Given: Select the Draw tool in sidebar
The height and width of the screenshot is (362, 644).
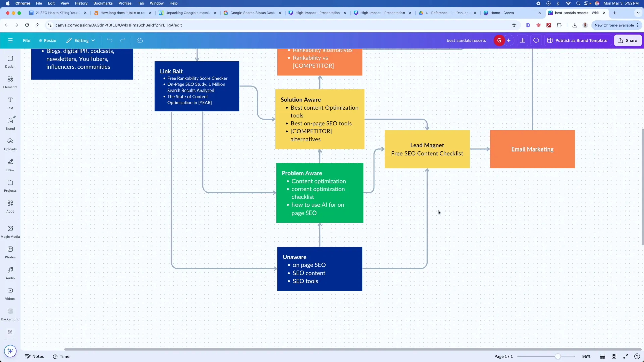Looking at the screenshot, I should pyautogui.click(x=10, y=165).
